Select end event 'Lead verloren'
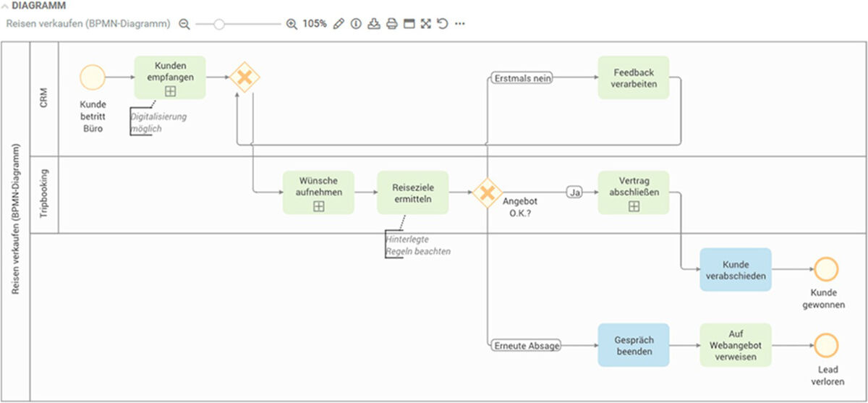The height and width of the screenshot is (403, 868). coord(826,345)
